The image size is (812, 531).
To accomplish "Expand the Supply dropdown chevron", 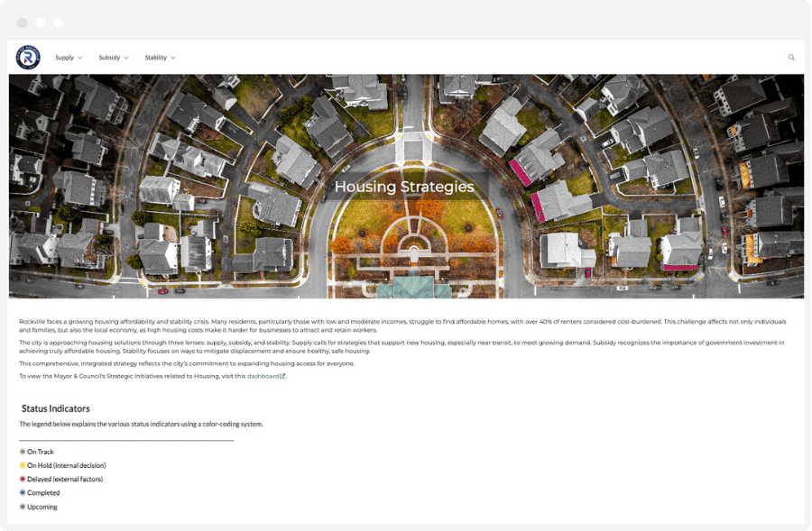I will tap(81, 57).
